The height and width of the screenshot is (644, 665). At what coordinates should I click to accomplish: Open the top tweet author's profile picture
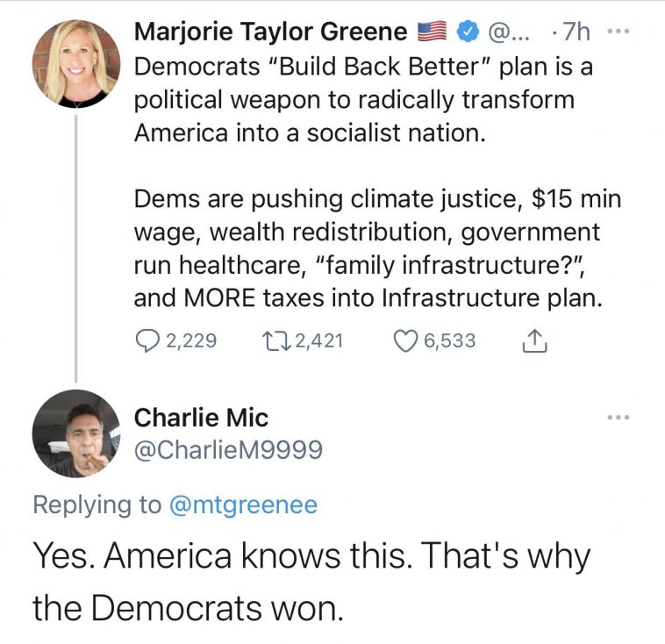tap(76, 64)
